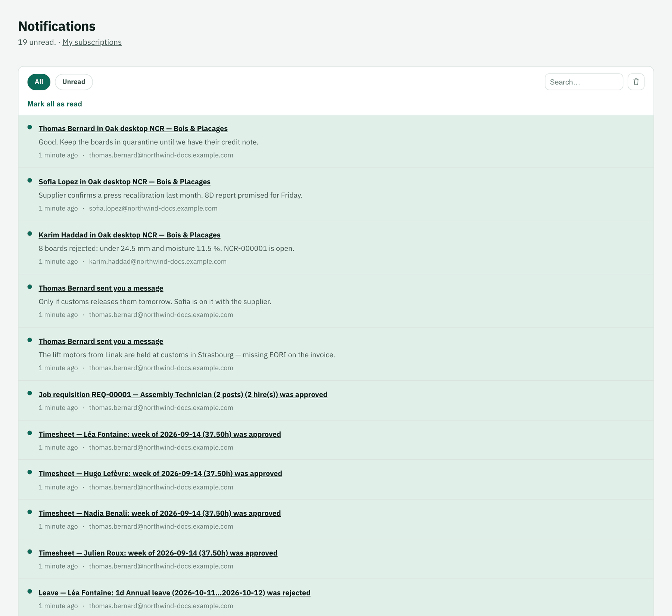This screenshot has height=616, width=672.
Task: Click sofia.lopez@northwind-docs.example.com email text
Action: coord(153,208)
